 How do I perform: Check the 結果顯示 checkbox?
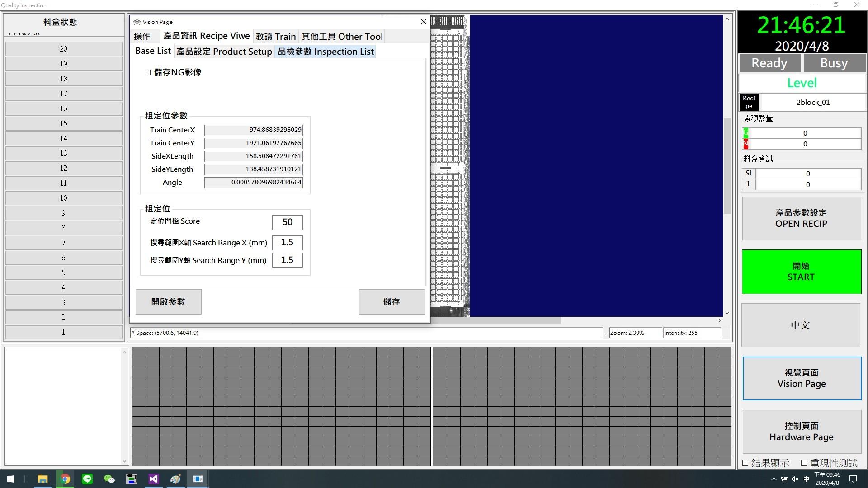(745, 463)
